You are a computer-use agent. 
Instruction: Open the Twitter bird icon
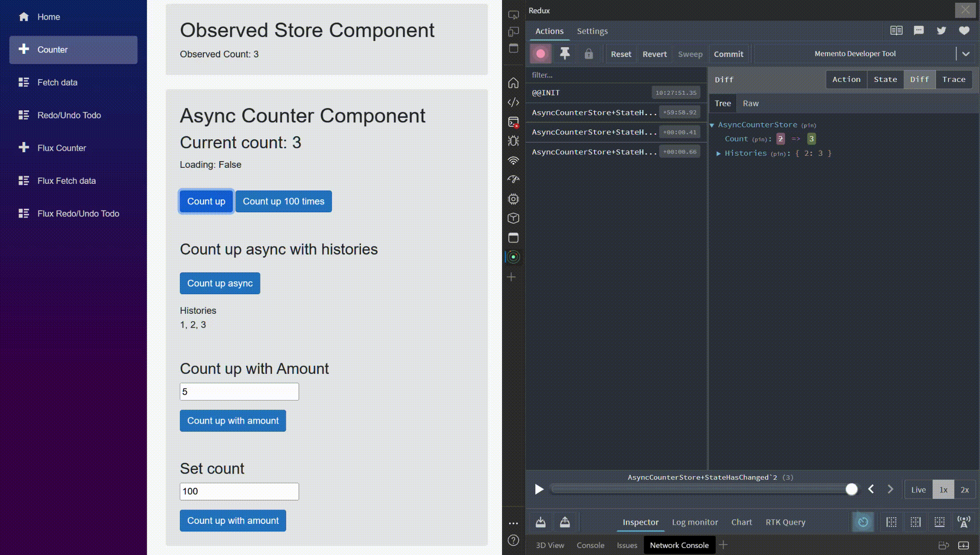tap(941, 31)
